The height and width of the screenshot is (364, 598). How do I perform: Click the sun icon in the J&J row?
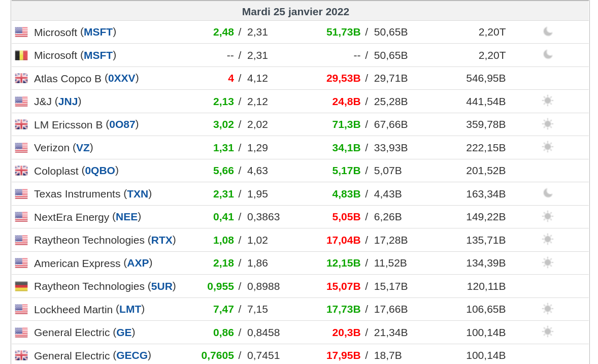pos(547,101)
